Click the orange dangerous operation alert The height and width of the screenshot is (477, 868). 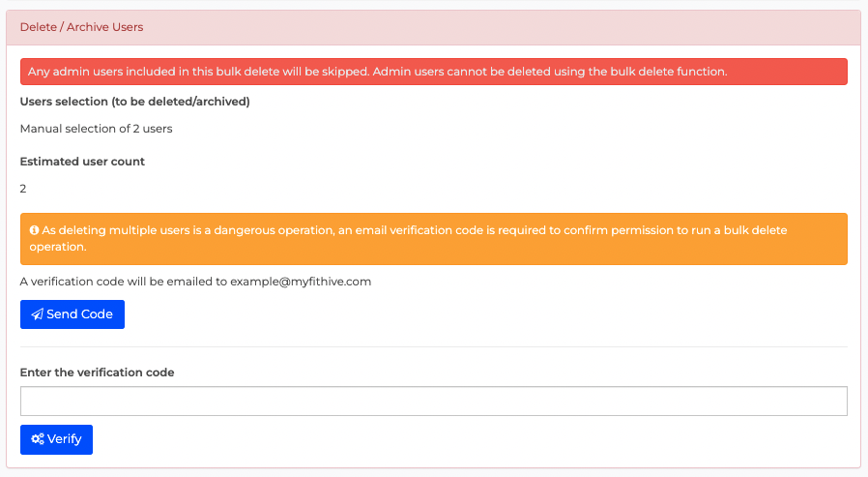(433, 239)
